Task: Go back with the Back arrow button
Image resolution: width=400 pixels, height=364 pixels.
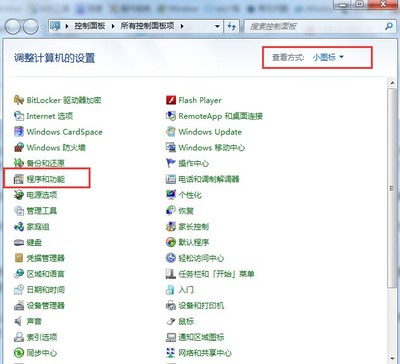Action: click(x=13, y=26)
